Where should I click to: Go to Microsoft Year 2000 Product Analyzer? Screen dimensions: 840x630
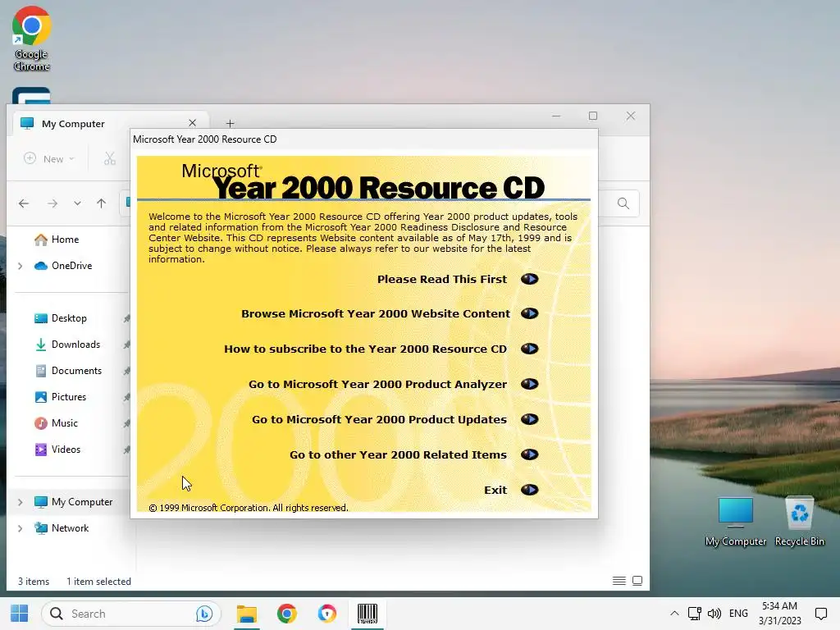377,384
